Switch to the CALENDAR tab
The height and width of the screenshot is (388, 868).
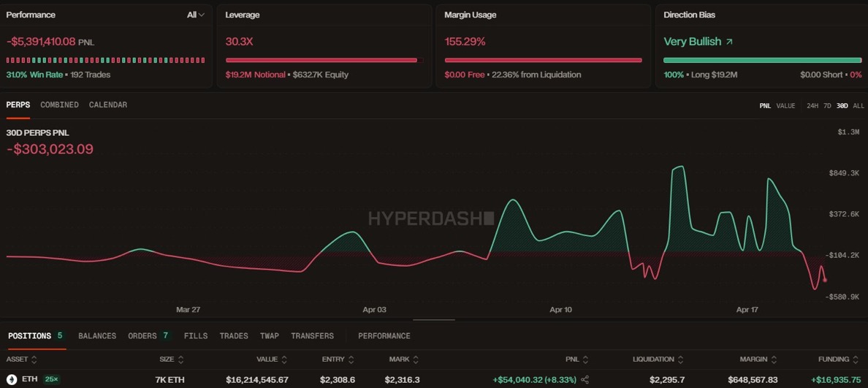[x=108, y=105]
